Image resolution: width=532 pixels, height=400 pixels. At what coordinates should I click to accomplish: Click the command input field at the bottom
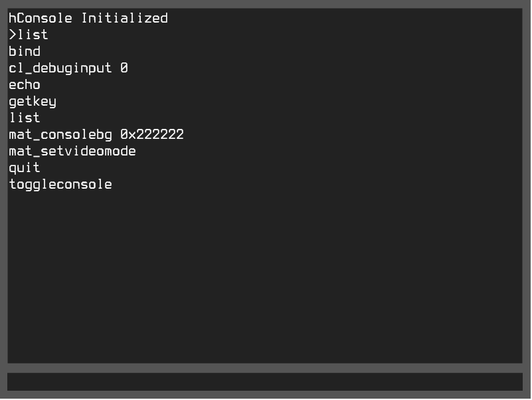pyautogui.click(x=264, y=382)
